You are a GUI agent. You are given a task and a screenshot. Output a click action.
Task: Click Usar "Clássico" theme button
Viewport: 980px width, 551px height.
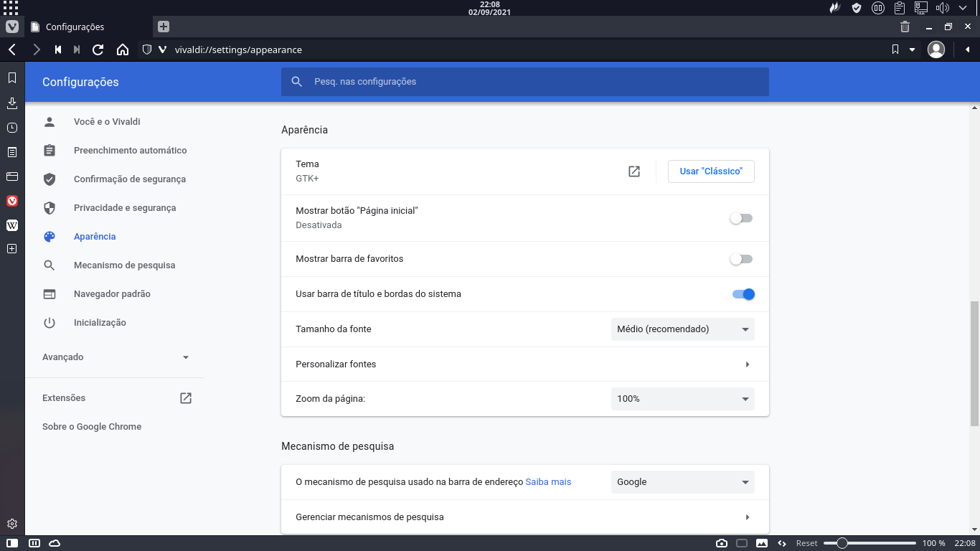click(711, 171)
